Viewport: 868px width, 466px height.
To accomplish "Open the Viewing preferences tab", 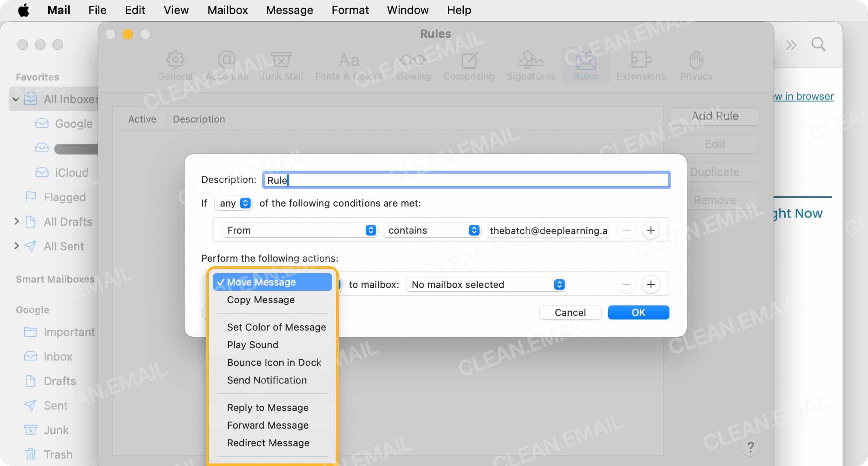I will point(413,66).
